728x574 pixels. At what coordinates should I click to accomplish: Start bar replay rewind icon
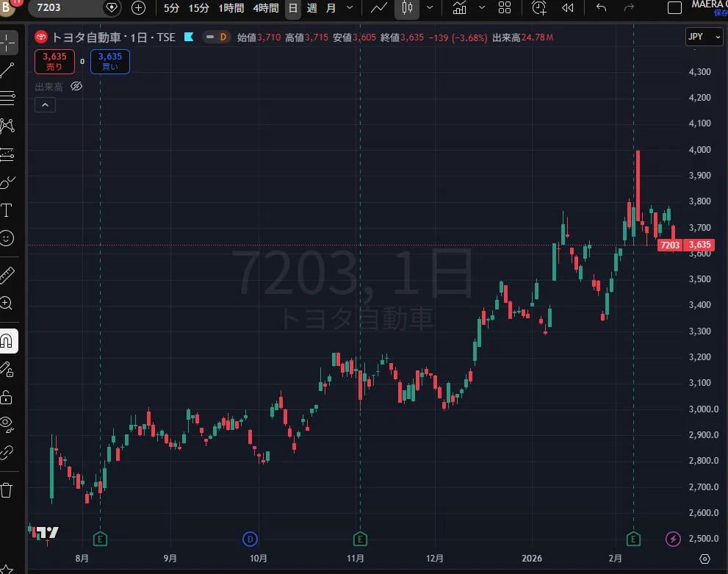click(x=567, y=8)
